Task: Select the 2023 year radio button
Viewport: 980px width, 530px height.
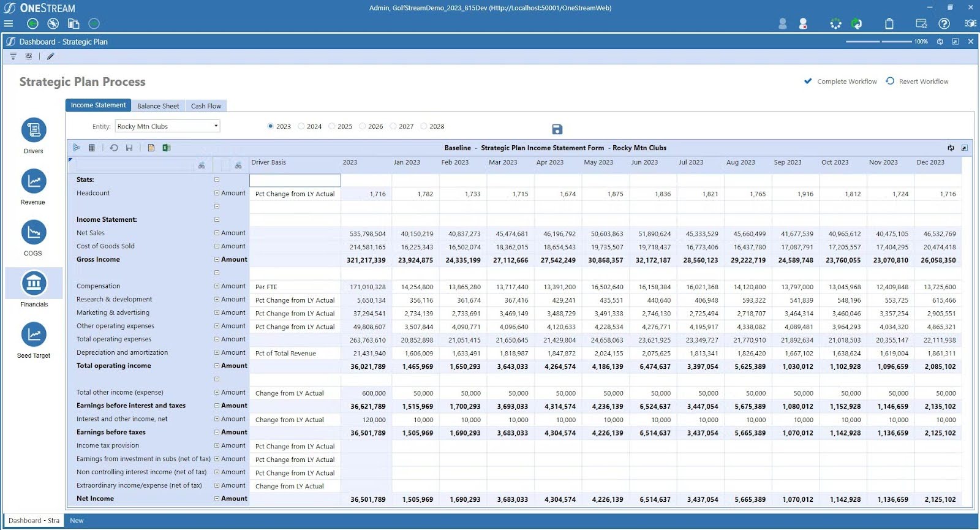Action: (x=271, y=126)
